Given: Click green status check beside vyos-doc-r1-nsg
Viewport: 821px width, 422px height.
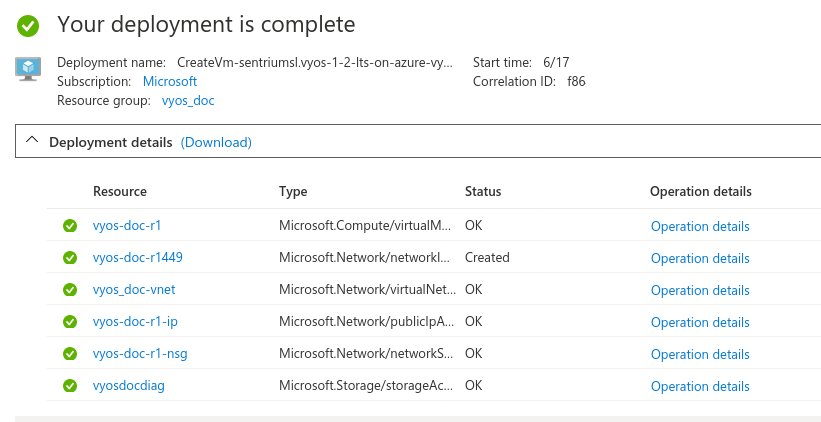Looking at the screenshot, I should point(70,354).
